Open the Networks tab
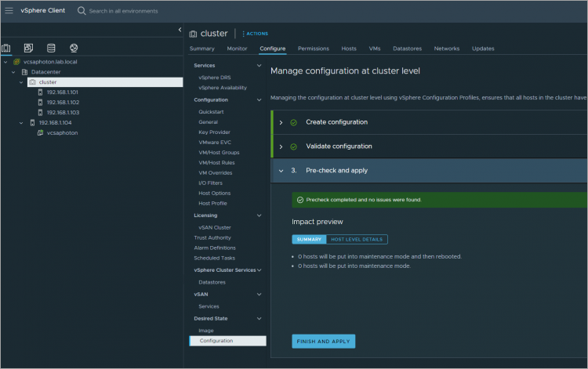 (x=447, y=49)
